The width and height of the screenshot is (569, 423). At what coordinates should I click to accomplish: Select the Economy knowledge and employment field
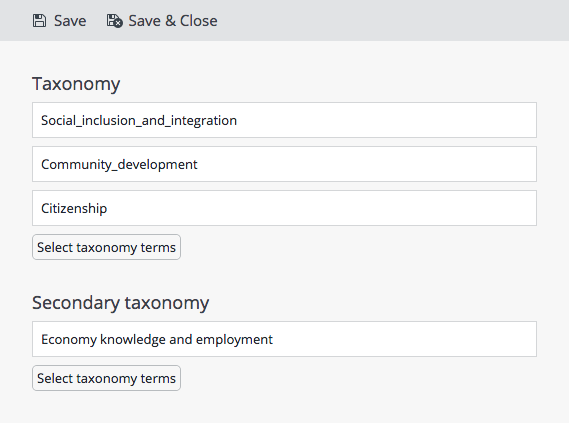click(x=284, y=339)
